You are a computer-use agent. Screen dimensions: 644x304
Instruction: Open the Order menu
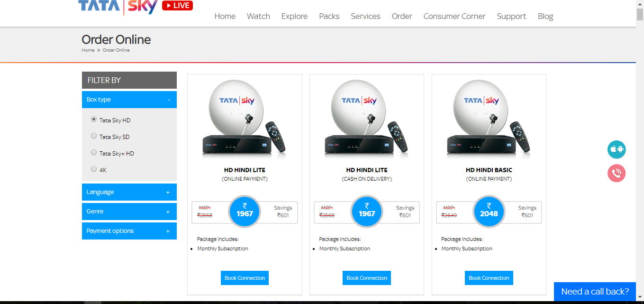(402, 16)
